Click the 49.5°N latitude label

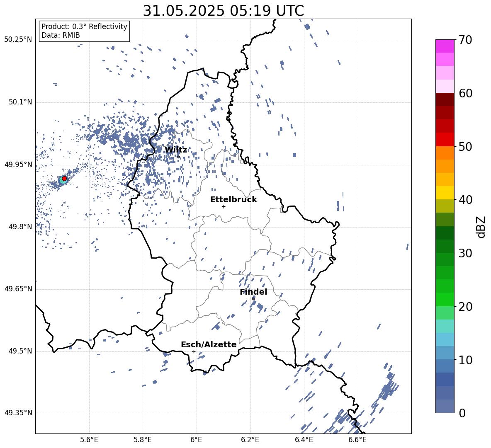coord(20,351)
